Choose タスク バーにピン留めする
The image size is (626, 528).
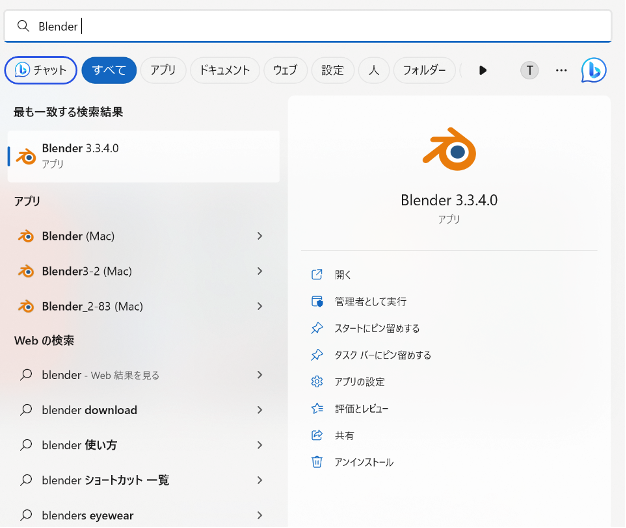tap(383, 355)
